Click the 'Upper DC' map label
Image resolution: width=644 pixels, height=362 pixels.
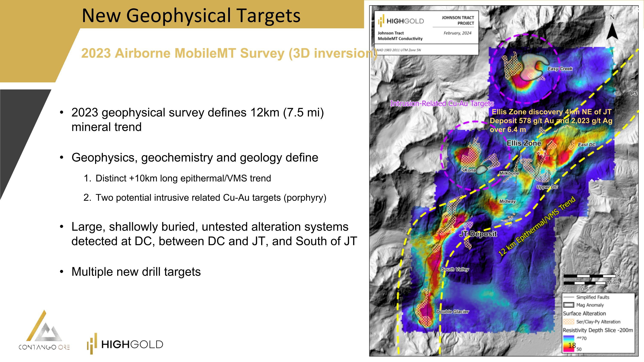[547, 187]
